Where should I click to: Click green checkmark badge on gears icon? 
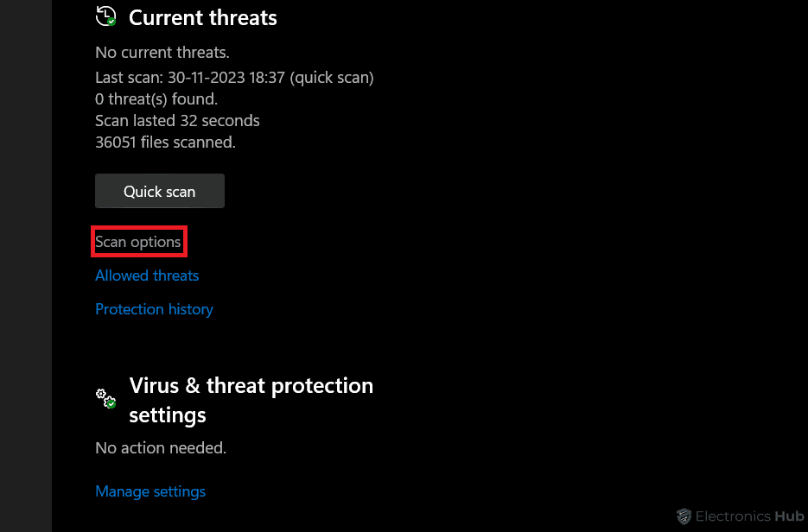[111, 403]
